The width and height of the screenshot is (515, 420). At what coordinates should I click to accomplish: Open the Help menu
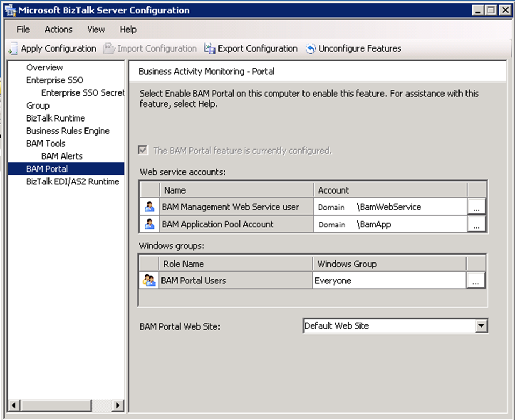point(128,30)
